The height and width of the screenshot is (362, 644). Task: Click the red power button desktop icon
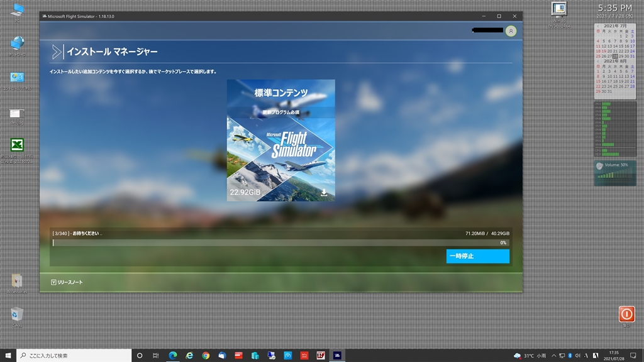click(x=627, y=314)
